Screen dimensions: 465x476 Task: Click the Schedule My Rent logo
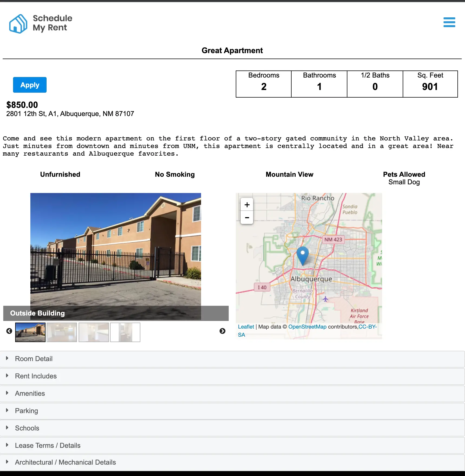tap(41, 24)
